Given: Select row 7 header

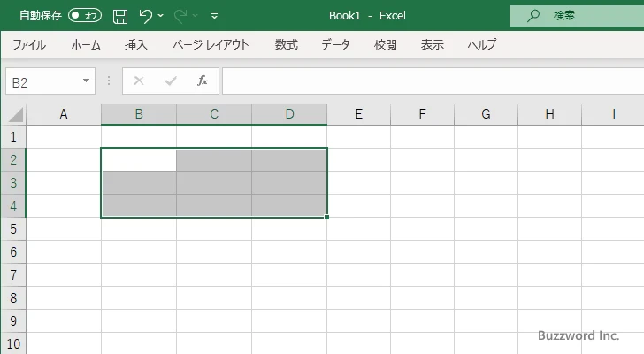Looking at the screenshot, I should (13, 274).
